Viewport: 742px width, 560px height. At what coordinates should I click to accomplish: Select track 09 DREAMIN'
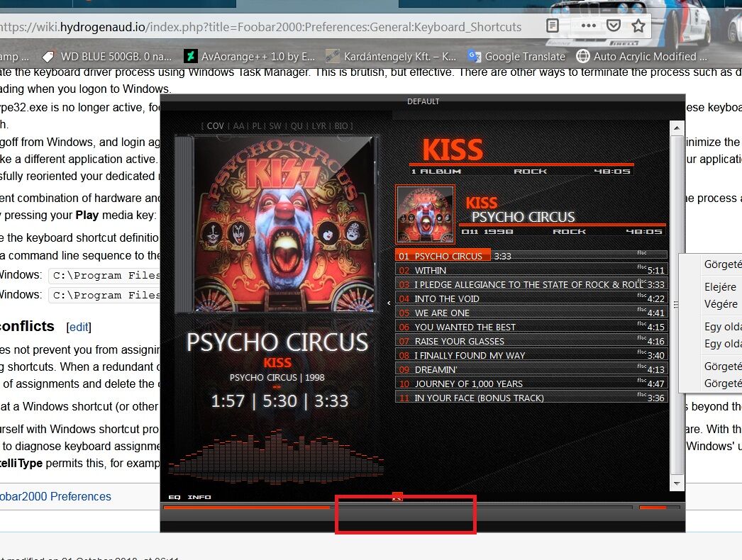(531, 369)
